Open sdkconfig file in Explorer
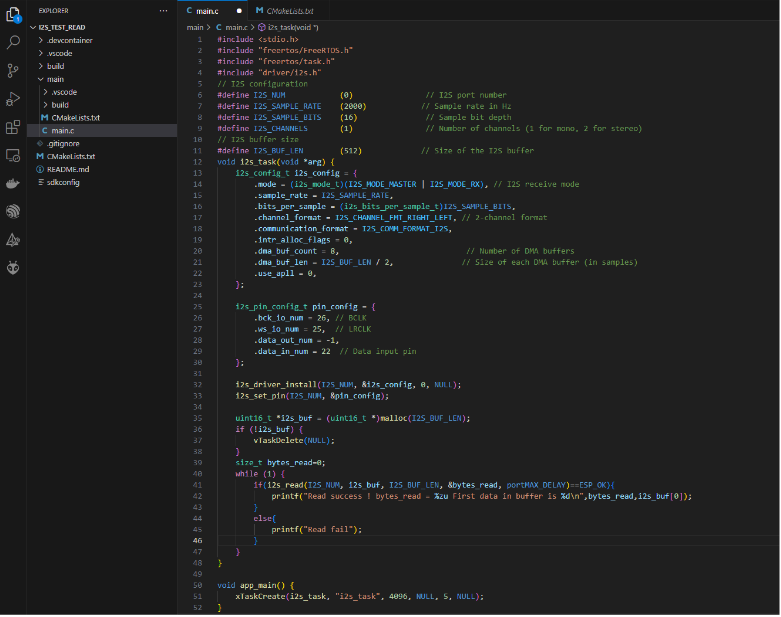This screenshot has height=617, width=781. point(63,183)
